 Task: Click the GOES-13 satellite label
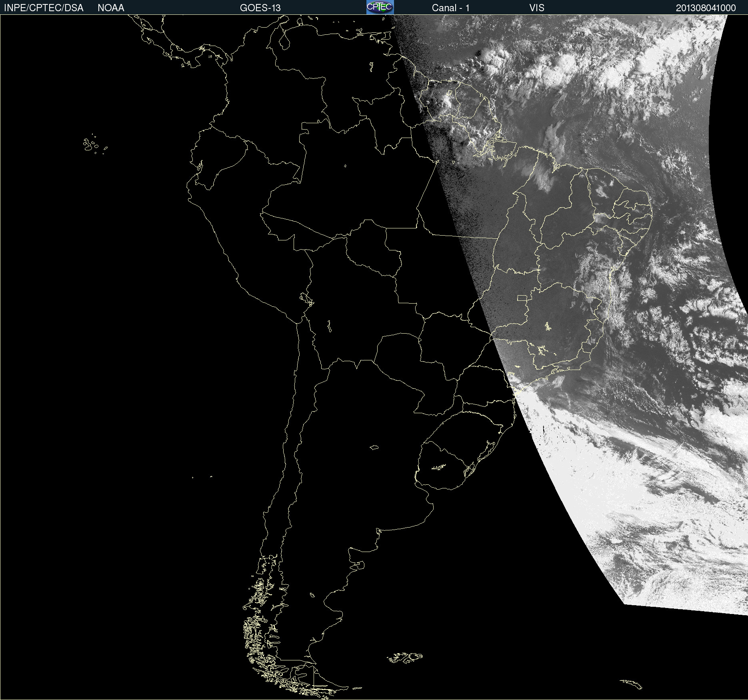pyautogui.click(x=260, y=8)
